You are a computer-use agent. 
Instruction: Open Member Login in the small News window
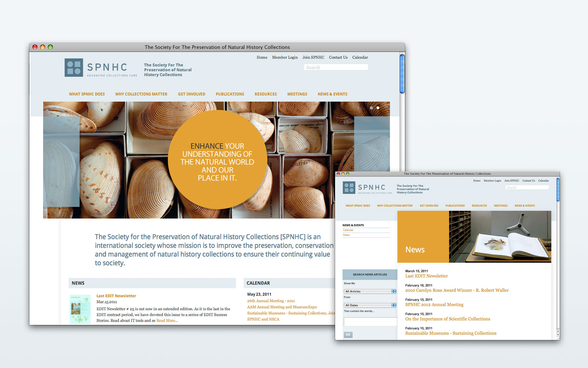(x=492, y=181)
